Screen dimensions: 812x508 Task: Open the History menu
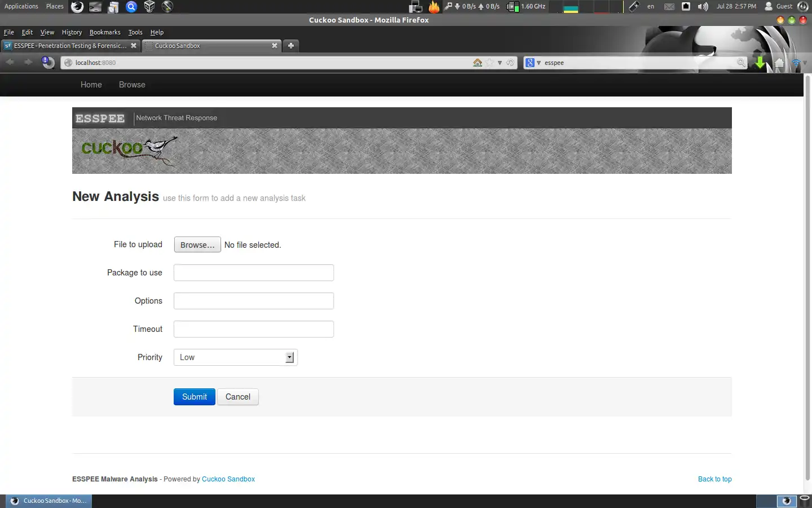(72, 32)
